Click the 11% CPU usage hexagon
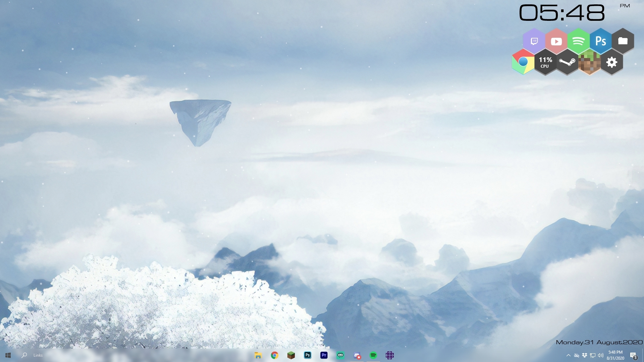 545,62
